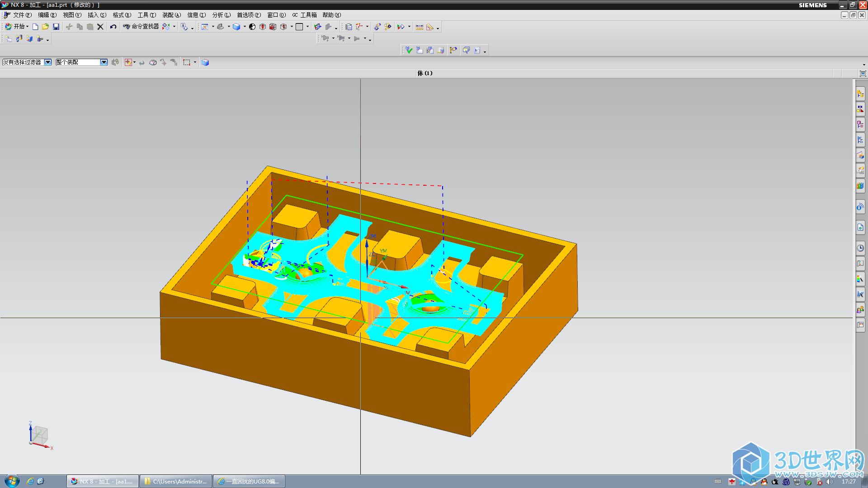Click the Windows Start orb
Image resolution: width=868 pixels, height=488 pixels.
pyautogui.click(x=12, y=481)
